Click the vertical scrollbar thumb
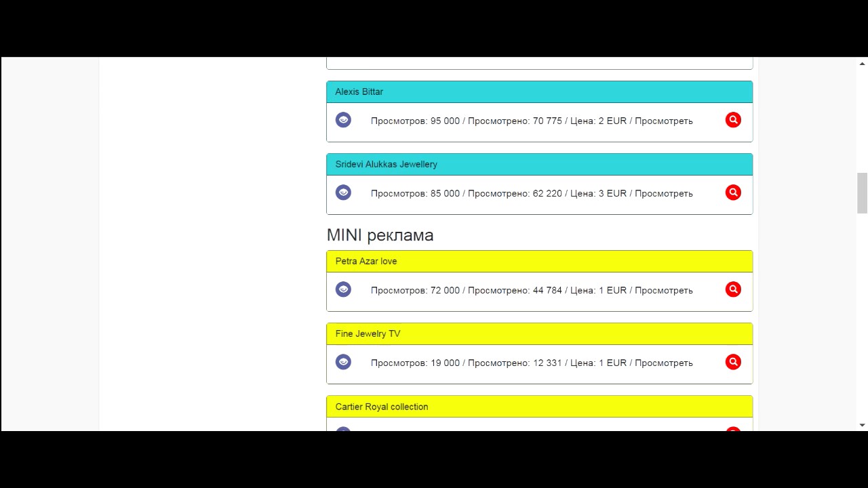Viewport: 868px width, 488px height. click(x=862, y=193)
